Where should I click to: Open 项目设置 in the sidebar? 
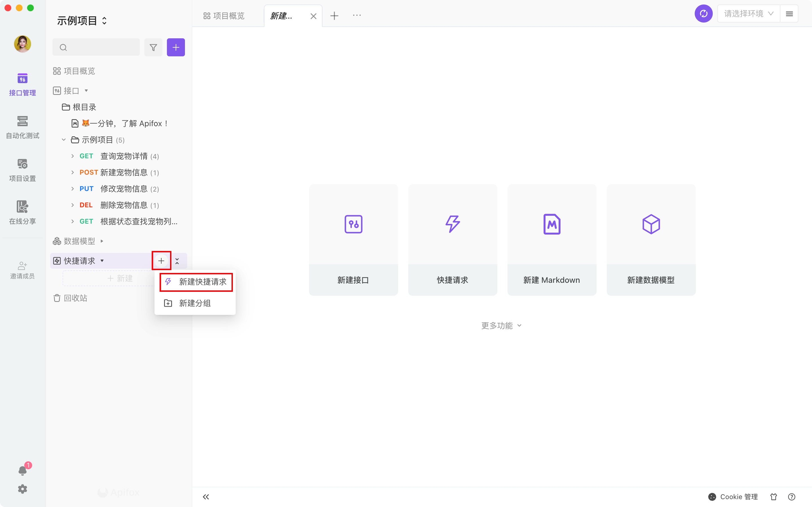pos(23,170)
